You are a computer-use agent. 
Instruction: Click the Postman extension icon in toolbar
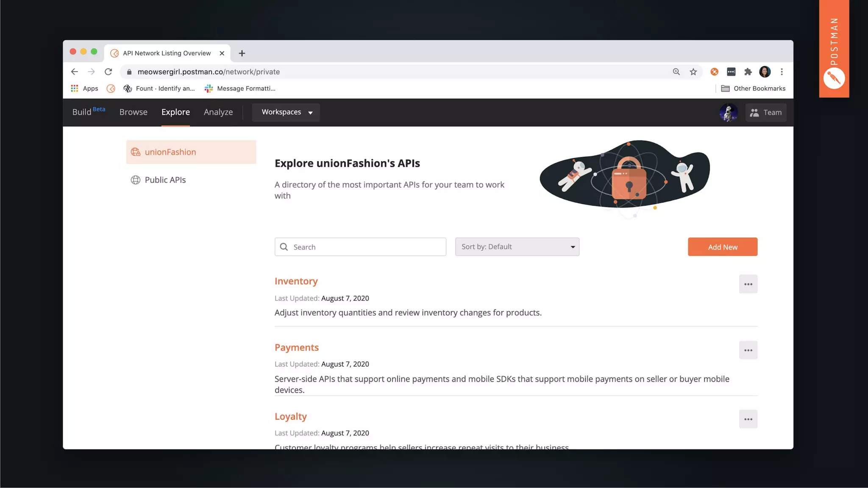(x=715, y=72)
